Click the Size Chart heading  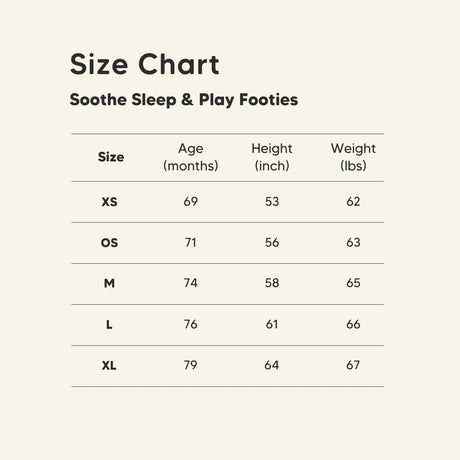tap(145, 64)
